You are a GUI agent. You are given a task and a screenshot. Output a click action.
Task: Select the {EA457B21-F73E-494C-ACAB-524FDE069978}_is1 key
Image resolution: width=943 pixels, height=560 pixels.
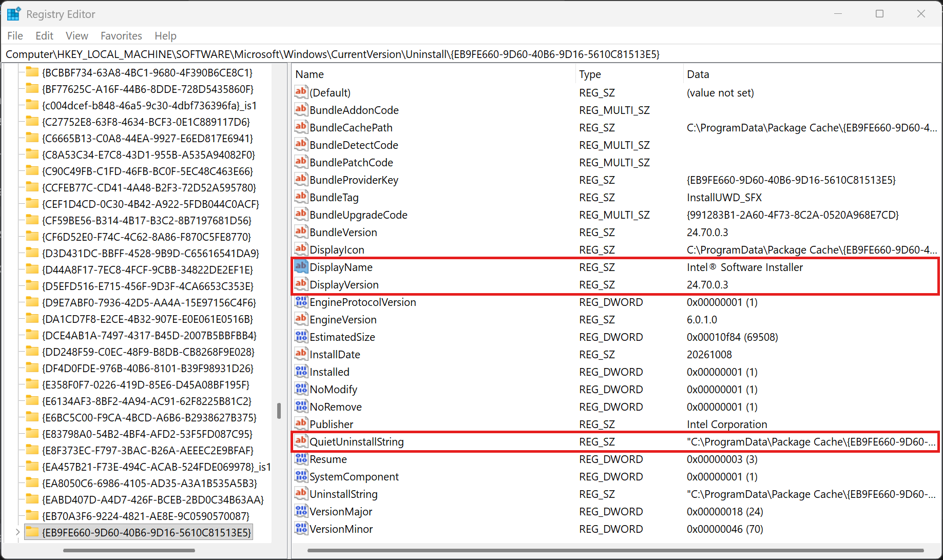pyautogui.click(x=157, y=467)
